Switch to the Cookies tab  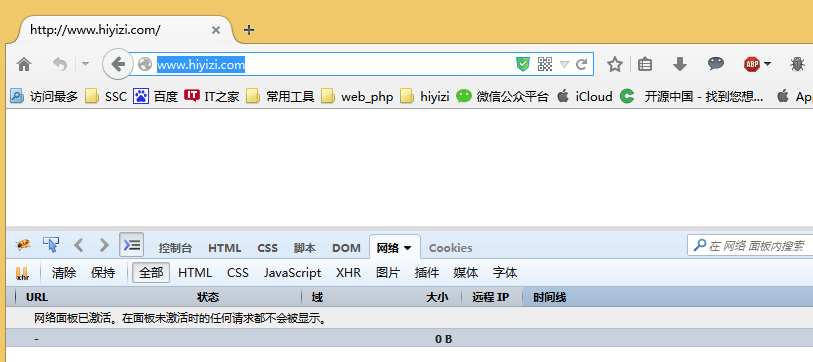click(x=451, y=248)
